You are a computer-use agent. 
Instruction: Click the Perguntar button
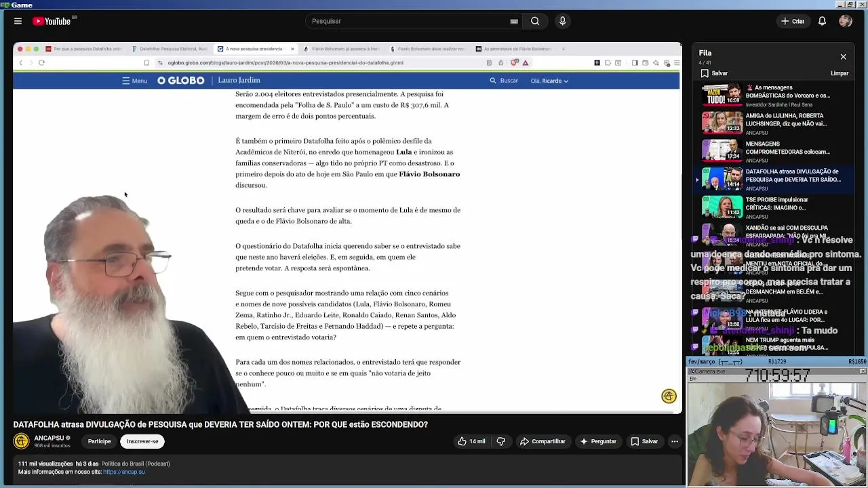point(597,441)
